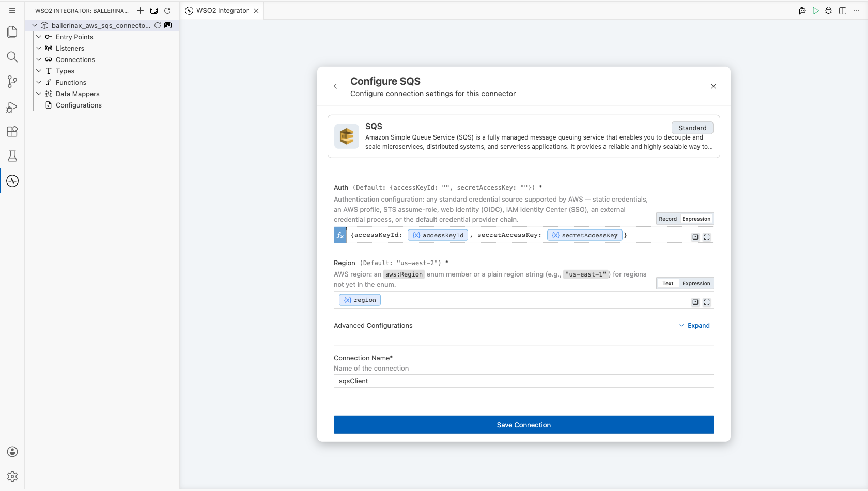Click the chat icon in top-right toolbar
Image resolution: width=868 pixels, height=491 pixels.
pyautogui.click(x=802, y=10)
